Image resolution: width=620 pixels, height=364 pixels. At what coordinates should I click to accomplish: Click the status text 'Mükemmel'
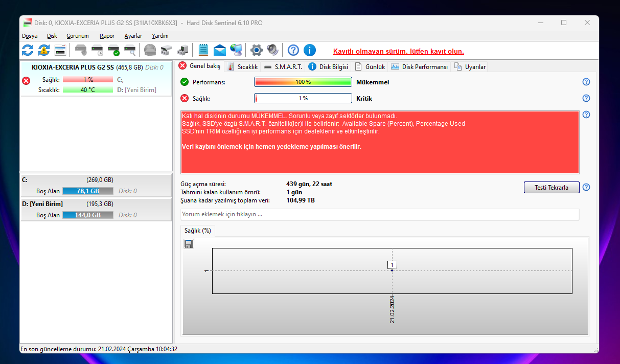coord(373,82)
